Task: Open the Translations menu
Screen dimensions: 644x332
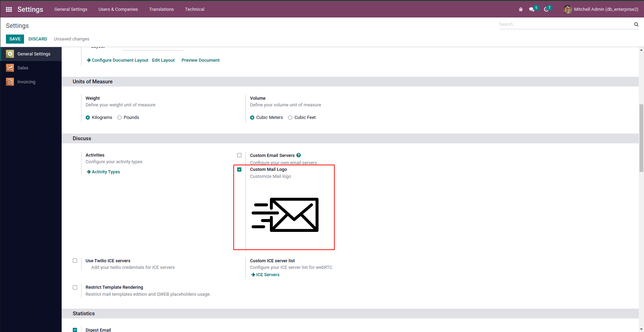Action: click(161, 9)
